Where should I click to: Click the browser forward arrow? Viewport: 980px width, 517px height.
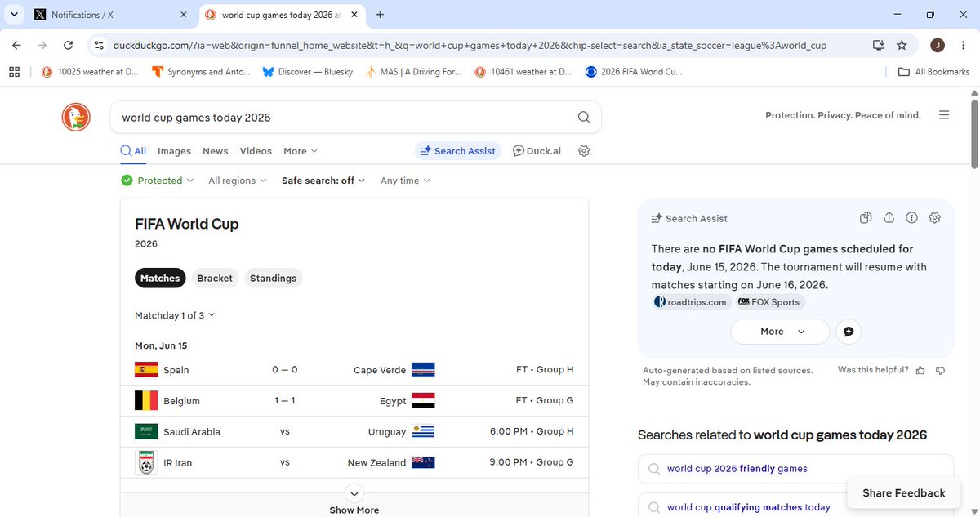(42, 46)
